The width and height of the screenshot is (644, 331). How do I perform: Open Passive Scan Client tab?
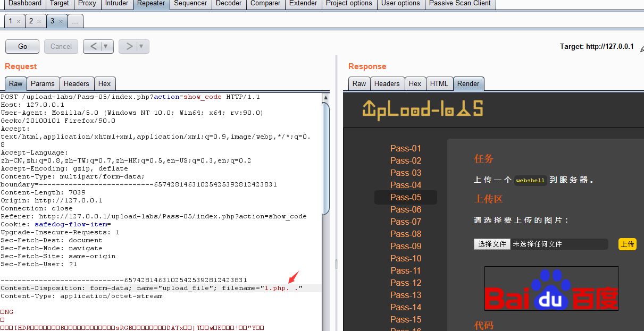click(x=459, y=4)
